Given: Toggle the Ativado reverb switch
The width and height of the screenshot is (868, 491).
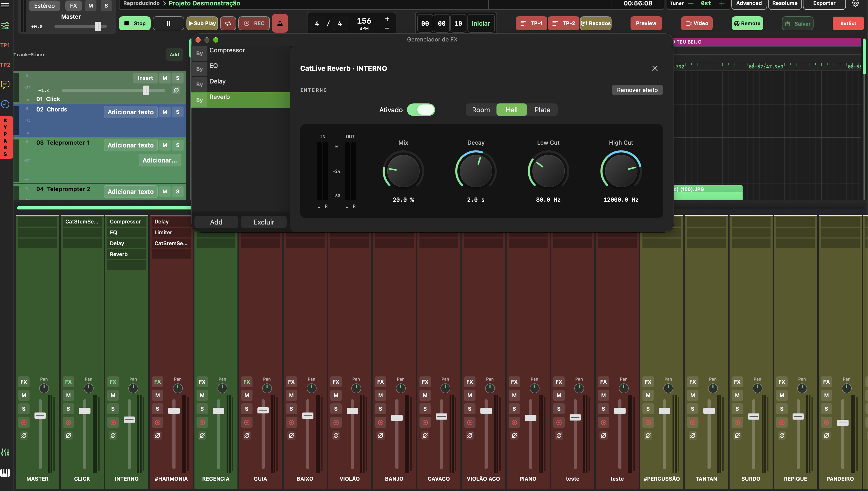Looking at the screenshot, I should point(421,110).
